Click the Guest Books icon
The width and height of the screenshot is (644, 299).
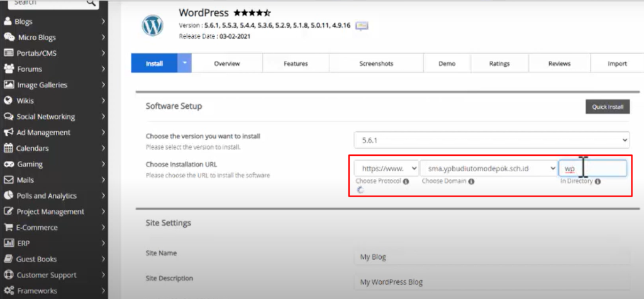8,259
